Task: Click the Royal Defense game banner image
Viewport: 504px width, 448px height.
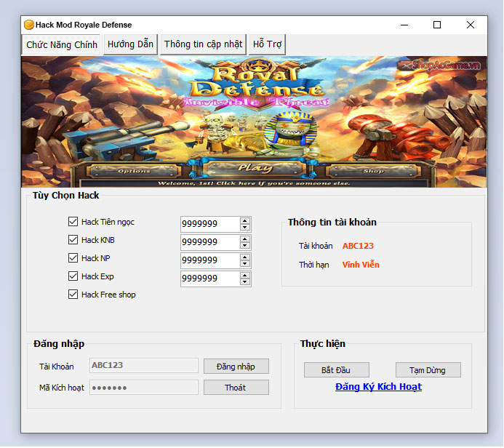Action: tap(254, 121)
